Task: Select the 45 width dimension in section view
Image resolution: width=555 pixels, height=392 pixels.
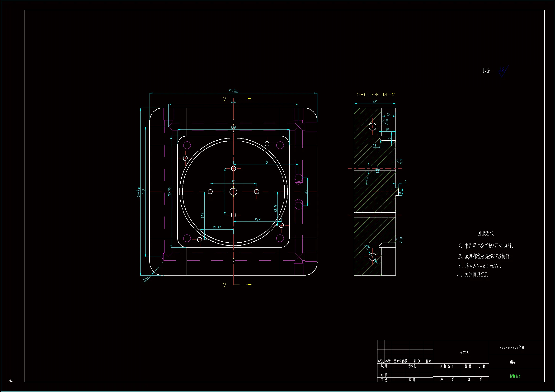Action: click(375, 102)
